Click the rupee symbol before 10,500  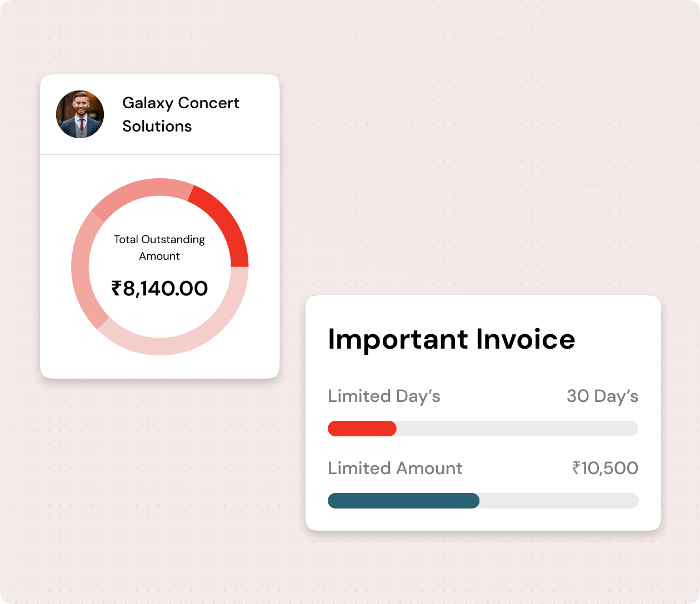point(577,468)
